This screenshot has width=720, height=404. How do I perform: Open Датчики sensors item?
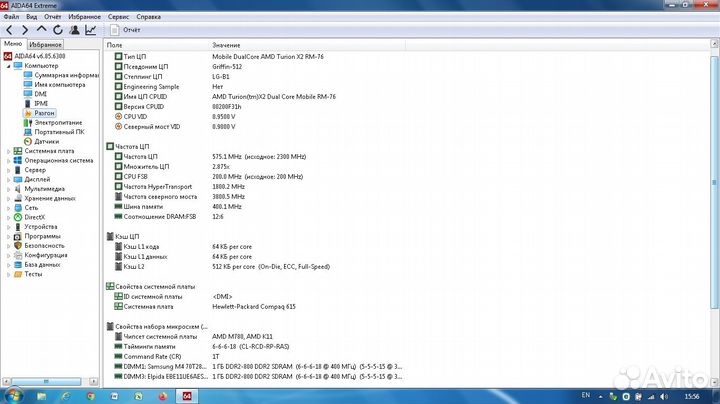(47, 141)
